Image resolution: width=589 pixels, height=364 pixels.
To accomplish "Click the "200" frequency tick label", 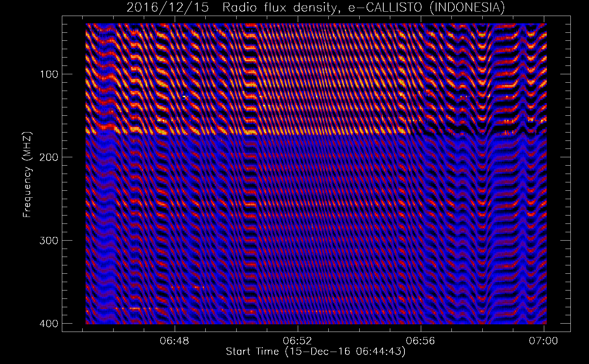I will pyautogui.click(x=48, y=157).
